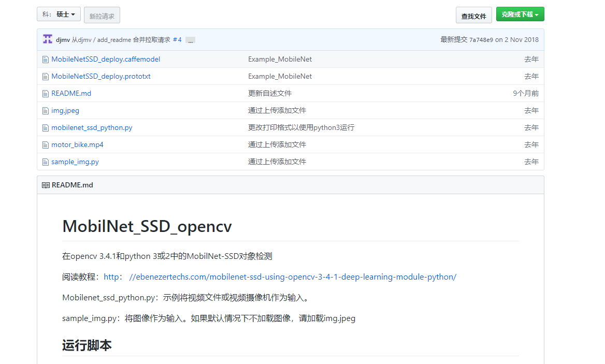
Task: Open commit hash 7a748e9
Action: pos(481,40)
